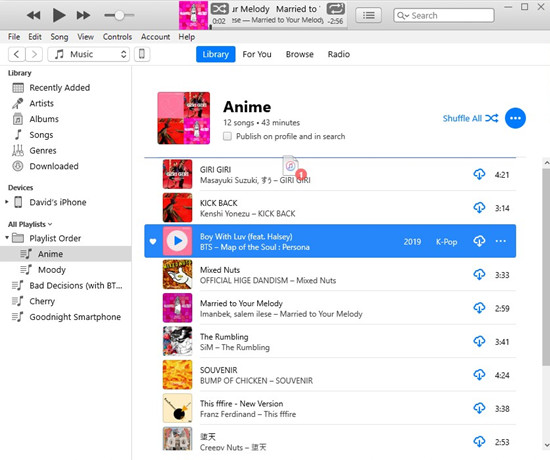Viewport: 550px width, 460px height.
Task: Open the Edit menu
Action: pos(35,37)
